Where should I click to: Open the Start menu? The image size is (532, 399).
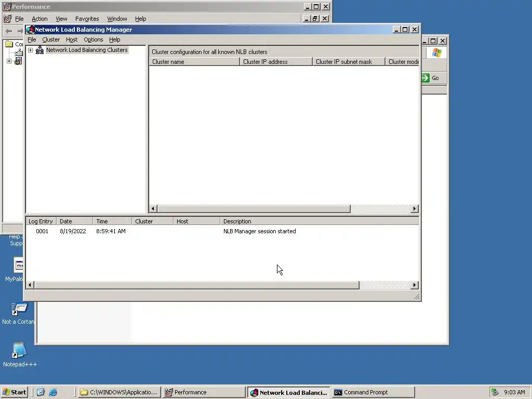pos(14,392)
